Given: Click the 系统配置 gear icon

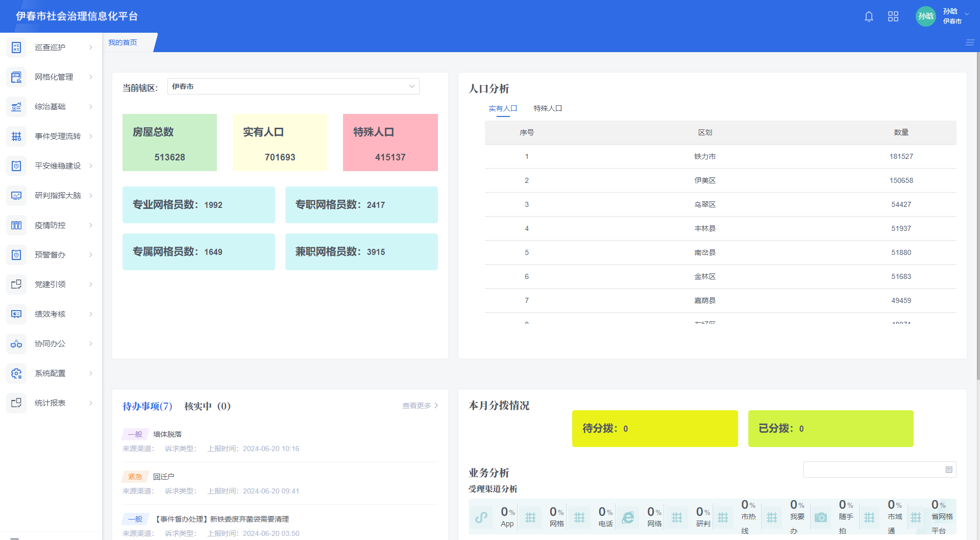Looking at the screenshot, I should click(x=16, y=373).
